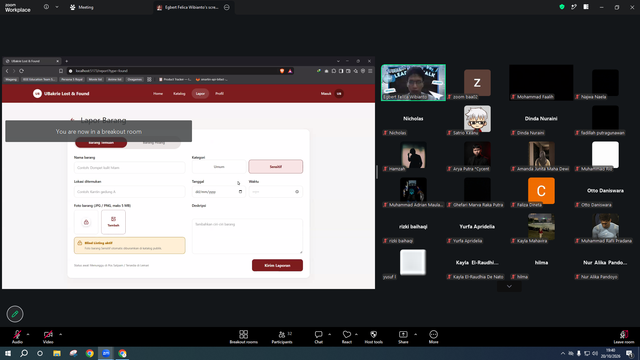Select Egbert Felica Wibianto video tile
The width and height of the screenshot is (640, 360).
(x=413, y=82)
